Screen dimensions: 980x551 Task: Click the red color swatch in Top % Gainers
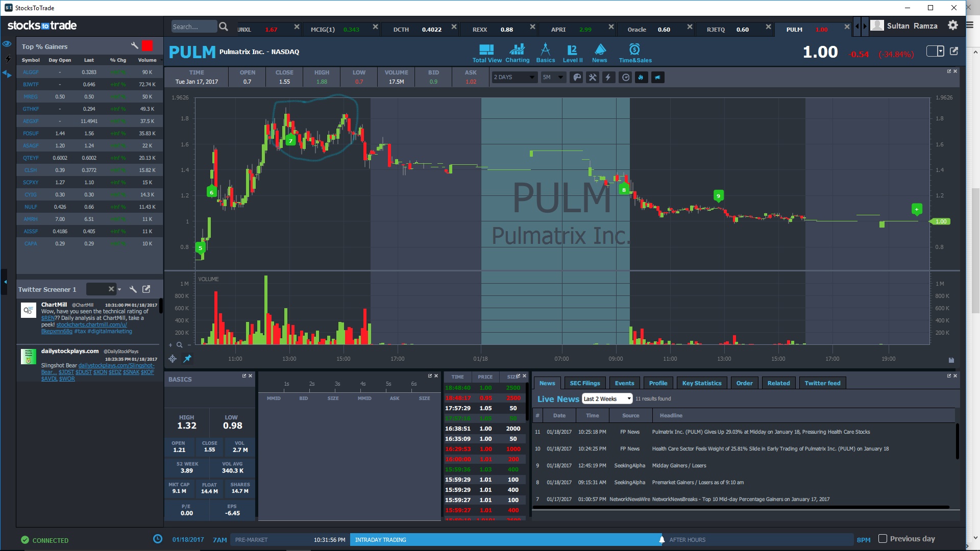148,46
